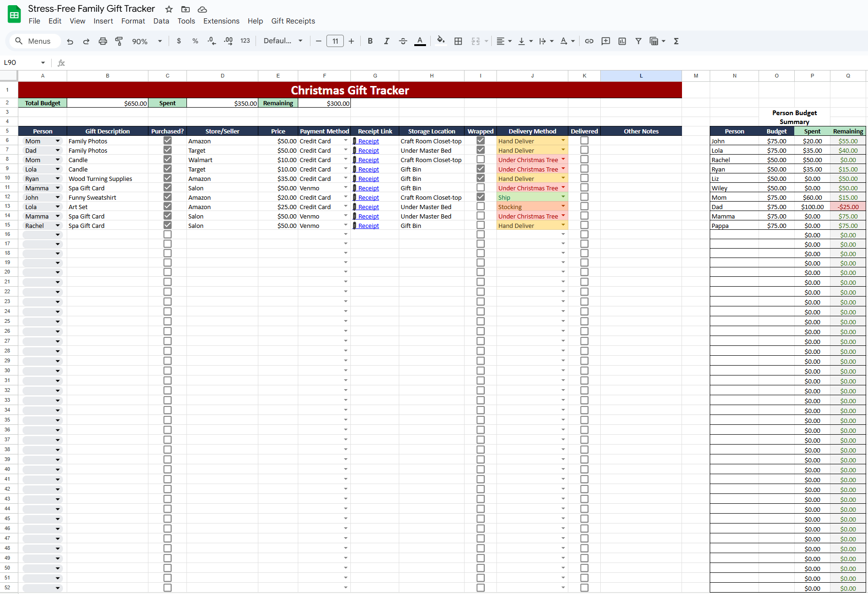868x594 pixels.
Task: Open the Extensions menu
Action: coord(221,21)
